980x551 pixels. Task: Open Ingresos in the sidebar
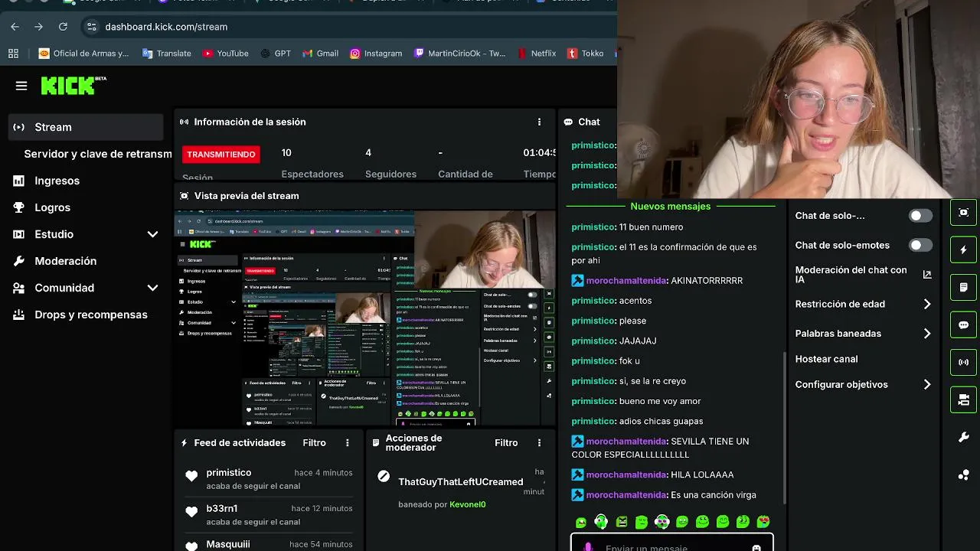(57, 181)
